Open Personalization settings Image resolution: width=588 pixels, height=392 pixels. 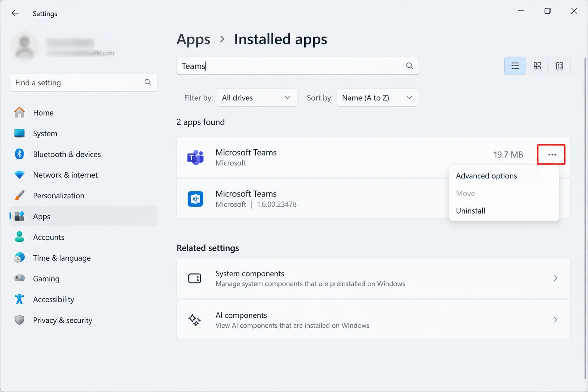pyautogui.click(x=83, y=195)
